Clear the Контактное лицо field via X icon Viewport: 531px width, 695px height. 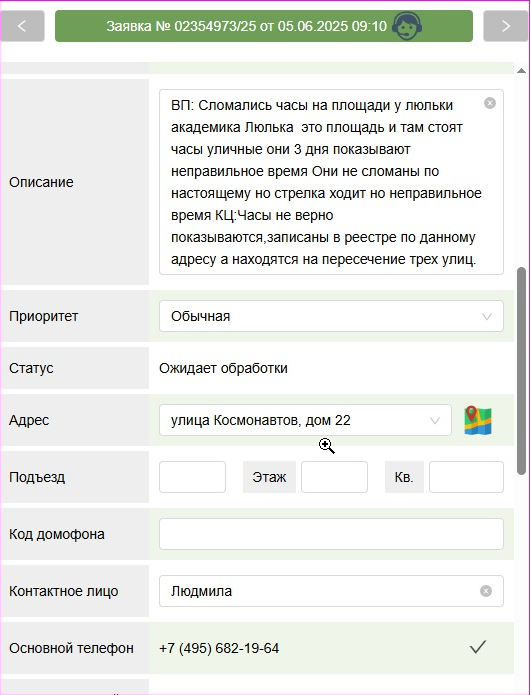[486, 591]
